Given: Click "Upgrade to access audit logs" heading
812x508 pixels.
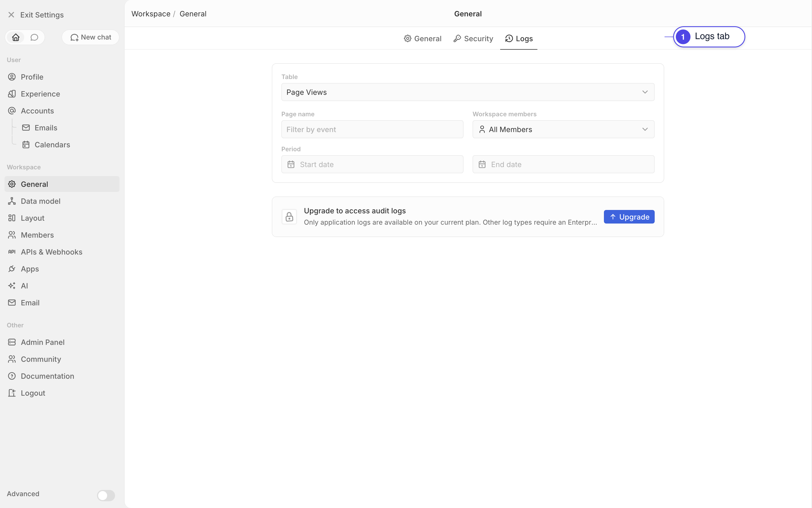Looking at the screenshot, I should (355, 211).
